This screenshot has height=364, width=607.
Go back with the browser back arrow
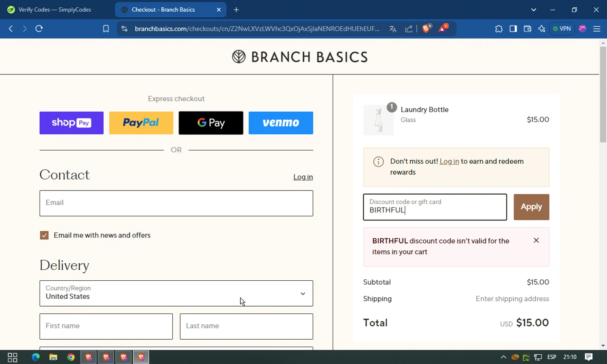tap(11, 29)
